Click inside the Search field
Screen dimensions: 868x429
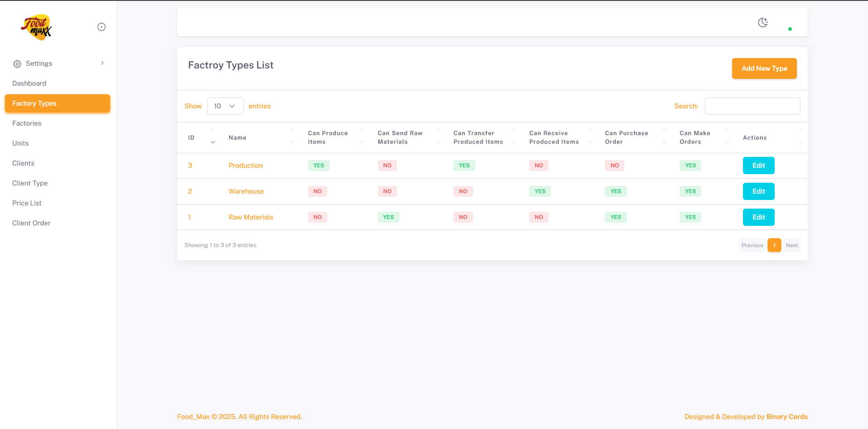pos(752,106)
